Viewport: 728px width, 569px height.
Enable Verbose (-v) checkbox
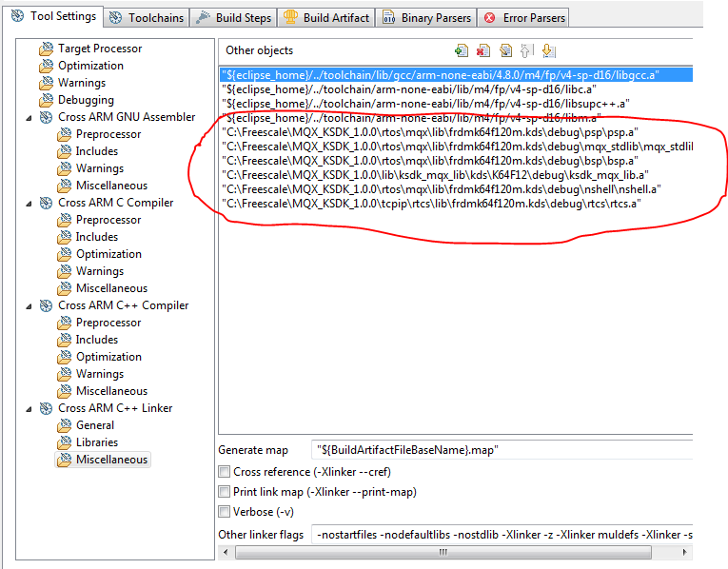coord(225,512)
